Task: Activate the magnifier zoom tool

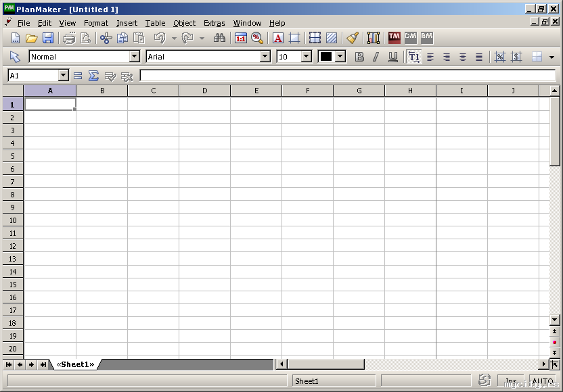Action: [x=257, y=38]
